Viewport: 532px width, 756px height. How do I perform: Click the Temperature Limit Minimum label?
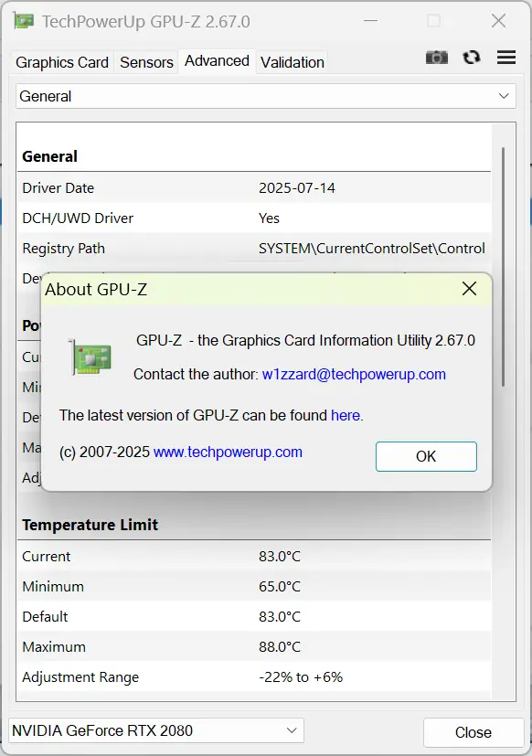pos(53,587)
